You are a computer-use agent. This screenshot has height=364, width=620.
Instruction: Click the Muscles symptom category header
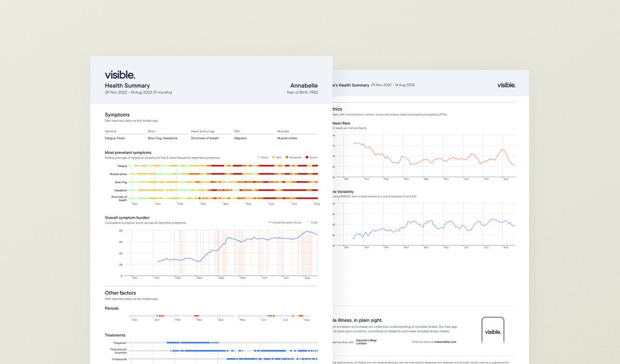[x=283, y=132]
